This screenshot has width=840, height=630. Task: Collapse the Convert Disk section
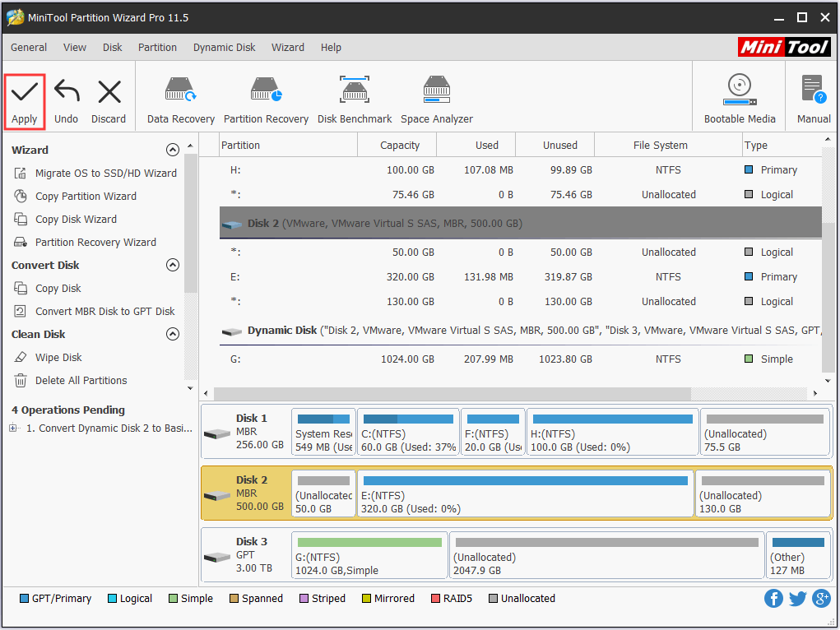tap(173, 265)
